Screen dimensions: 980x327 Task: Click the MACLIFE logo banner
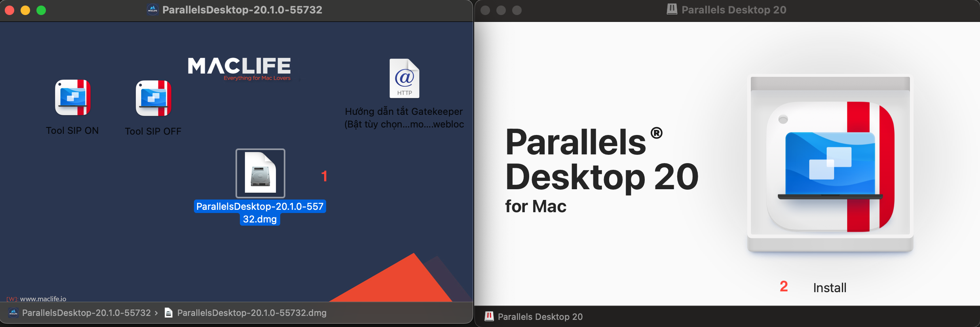click(239, 68)
